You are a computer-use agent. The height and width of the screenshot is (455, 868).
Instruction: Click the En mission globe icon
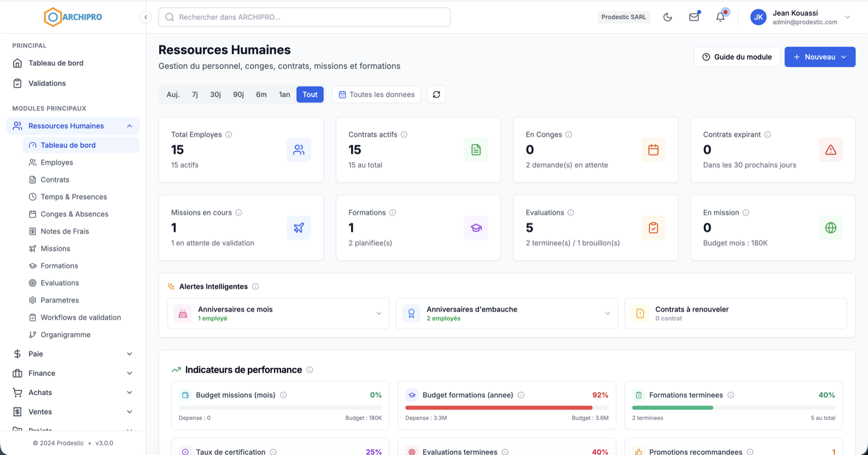click(x=831, y=228)
